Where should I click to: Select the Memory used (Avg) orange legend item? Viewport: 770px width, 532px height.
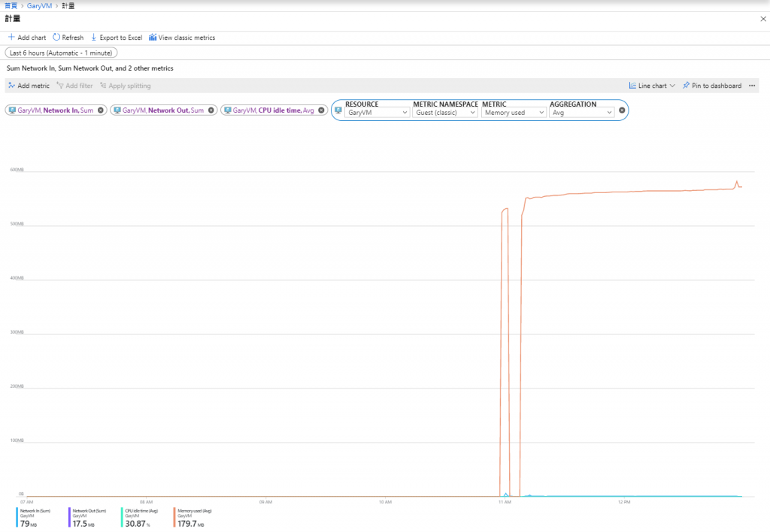click(x=193, y=517)
